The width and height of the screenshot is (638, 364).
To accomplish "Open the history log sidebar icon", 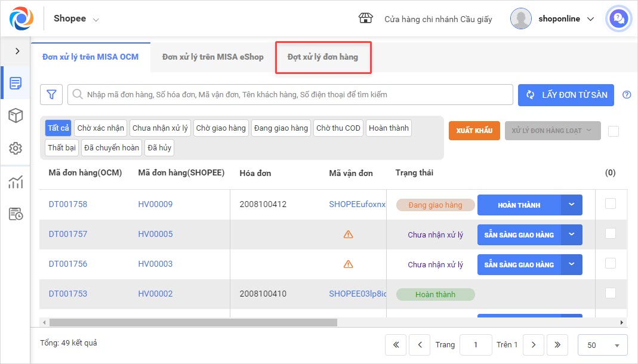I will [16, 214].
